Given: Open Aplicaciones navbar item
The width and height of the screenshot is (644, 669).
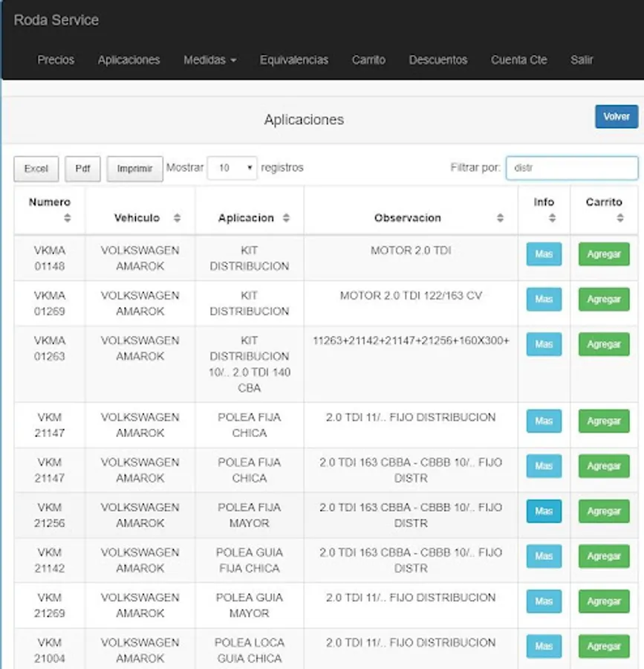Looking at the screenshot, I should (x=129, y=59).
